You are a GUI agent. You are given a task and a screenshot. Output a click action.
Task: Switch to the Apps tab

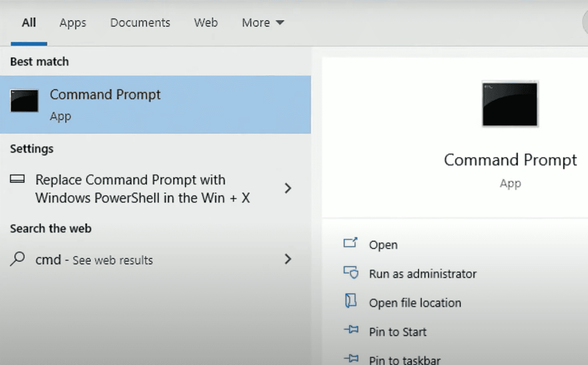(73, 23)
